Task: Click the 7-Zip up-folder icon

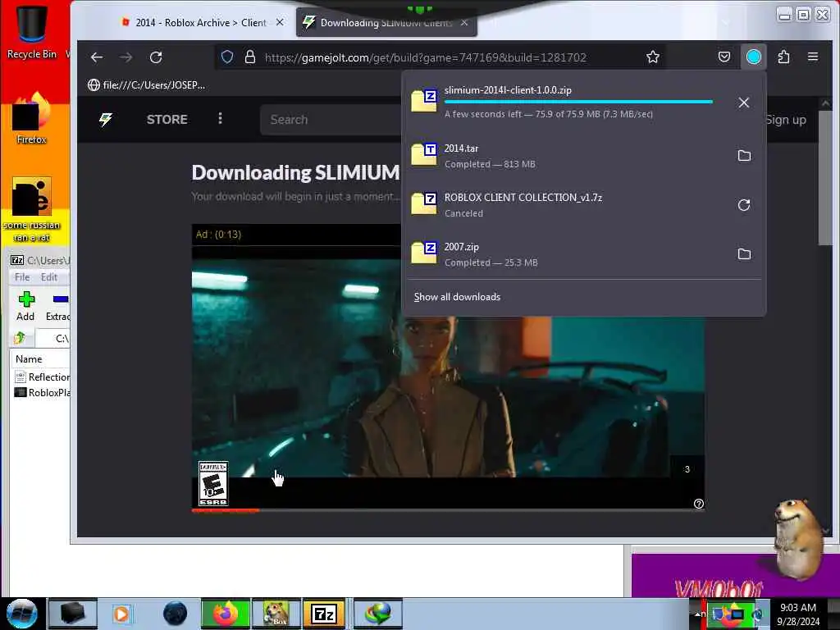Action: point(21,337)
